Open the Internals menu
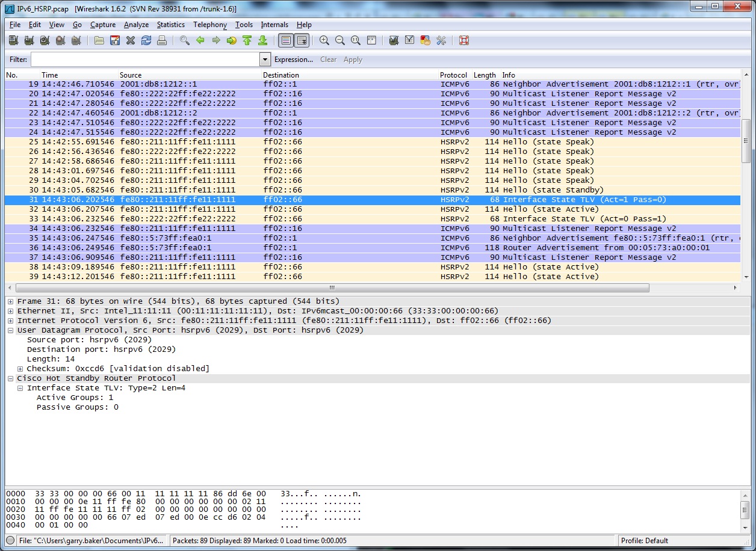The width and height of the screenshot is (756, 551). [274, 25]
